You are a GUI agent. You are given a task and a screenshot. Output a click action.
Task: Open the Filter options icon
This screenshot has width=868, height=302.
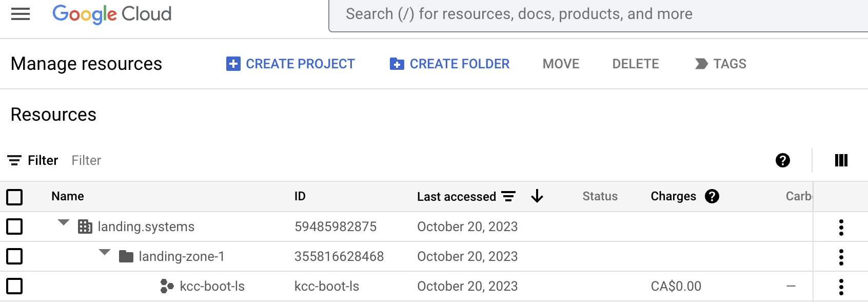[x=15, y=160]
